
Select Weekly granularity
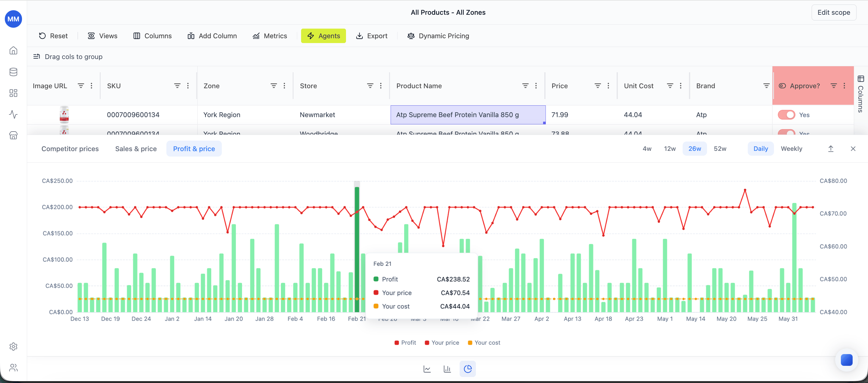click(x=791, y=149)
